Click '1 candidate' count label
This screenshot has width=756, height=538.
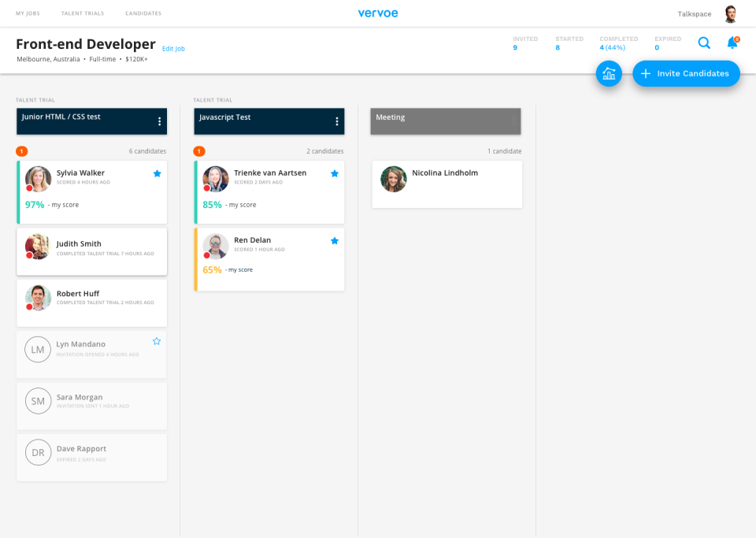[x=504, y=151]
